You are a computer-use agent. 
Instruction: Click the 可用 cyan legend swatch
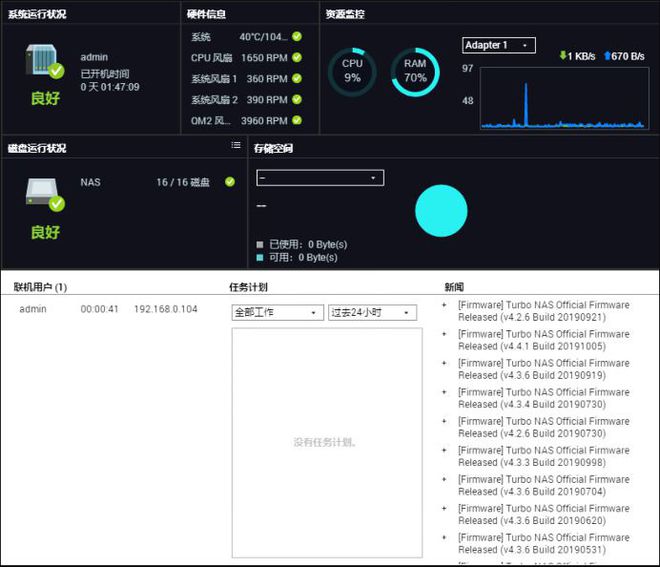pyautogui.click(x=260, y=257)
